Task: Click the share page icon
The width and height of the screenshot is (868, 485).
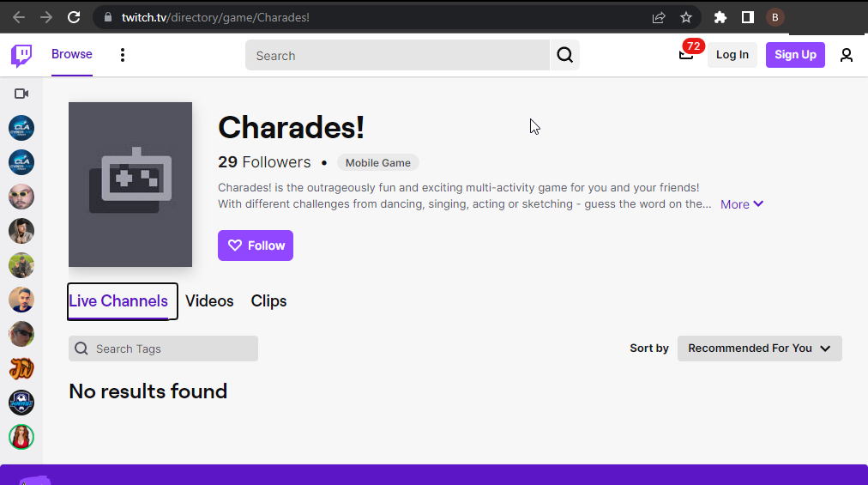Action: coord(658,18)
